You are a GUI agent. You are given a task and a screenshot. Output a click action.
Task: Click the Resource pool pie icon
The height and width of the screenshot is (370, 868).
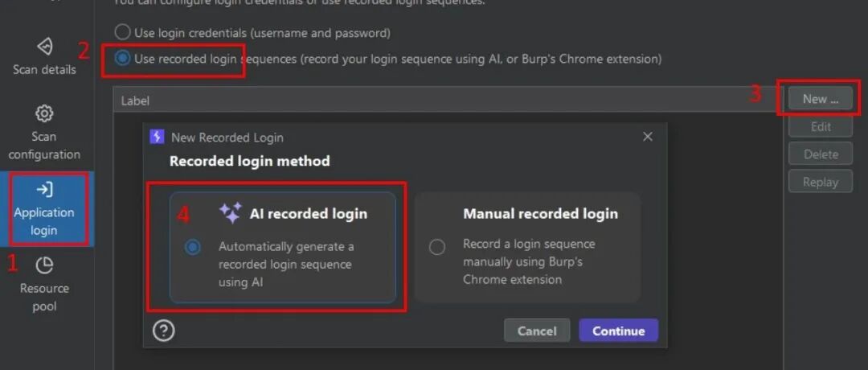(x=45, y=265)
